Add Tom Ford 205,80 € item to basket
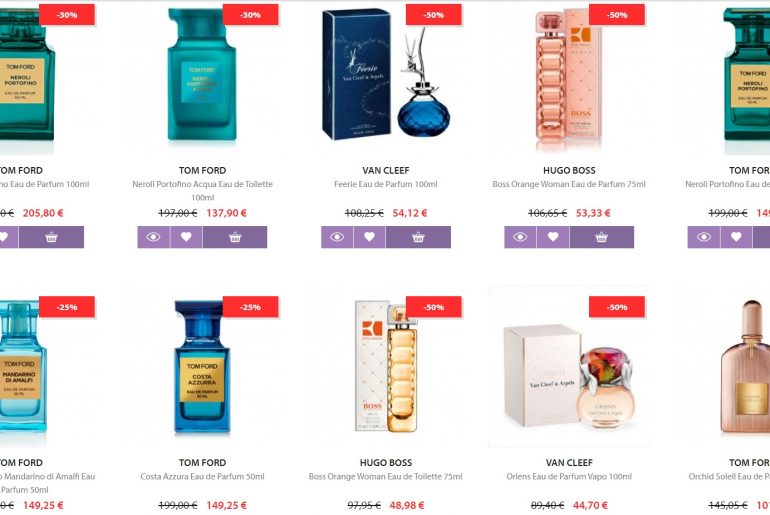 tap(52, 237)
